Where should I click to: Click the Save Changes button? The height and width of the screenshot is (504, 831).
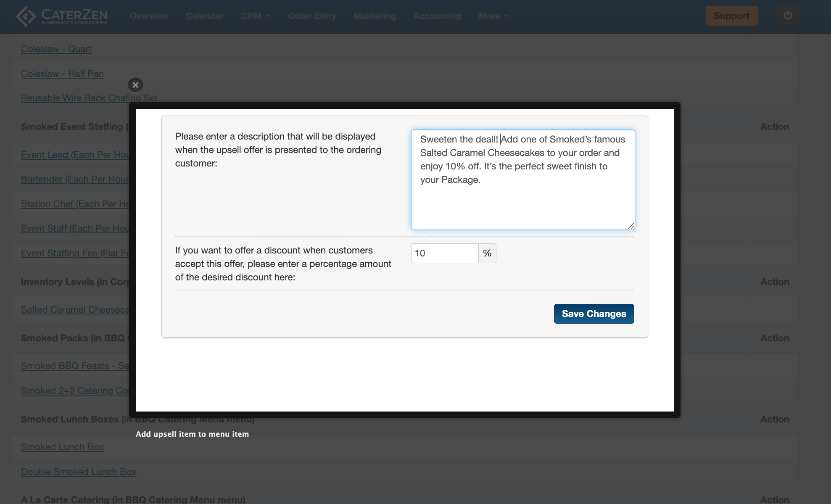click(594, 314)
